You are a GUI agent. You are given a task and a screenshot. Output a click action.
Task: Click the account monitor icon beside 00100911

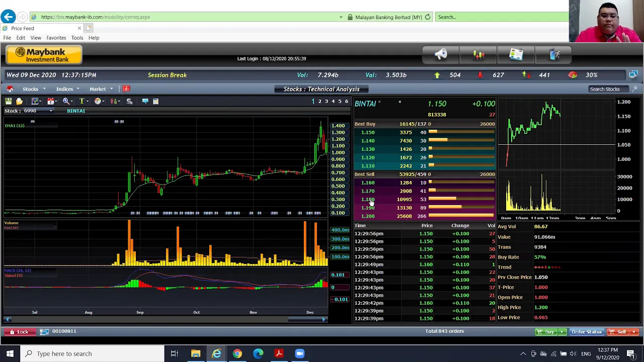tap(44, 331)
